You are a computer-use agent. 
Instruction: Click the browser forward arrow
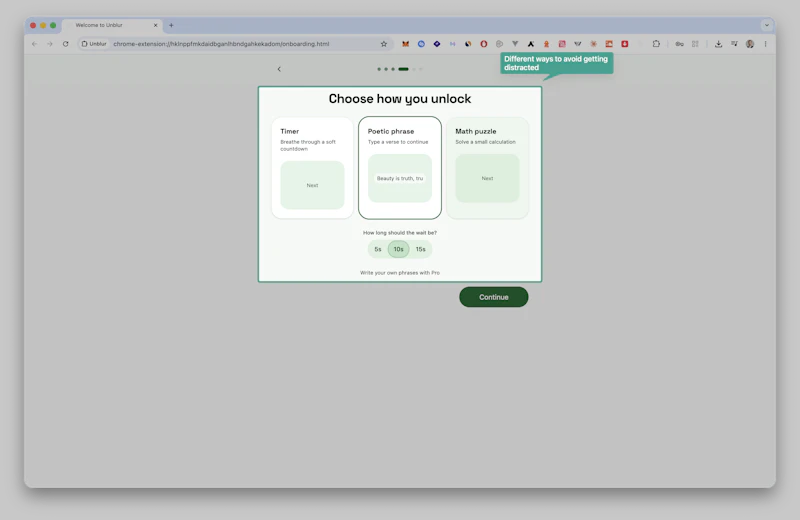[x=49, y=44]
